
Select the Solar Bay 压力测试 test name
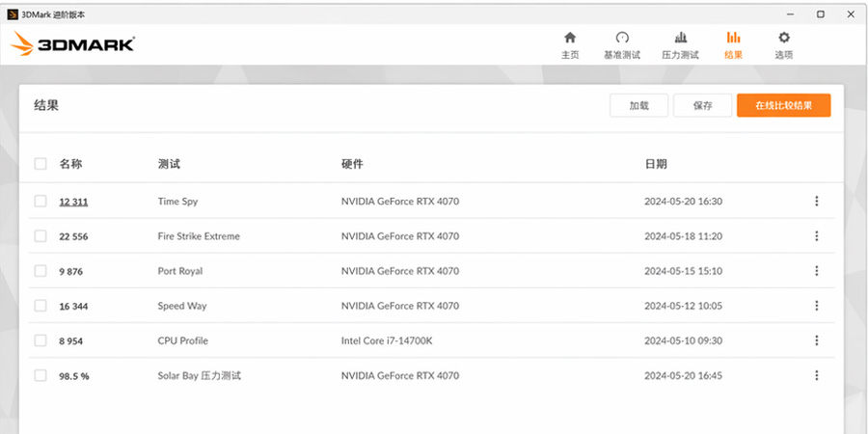click(x=200, y=376)
